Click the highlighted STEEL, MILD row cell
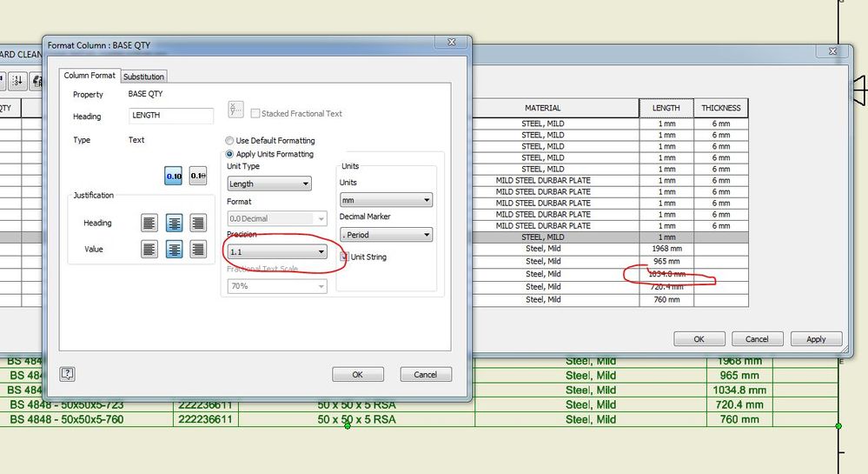Viewport: 868px width, 474px height. [542, 237]
